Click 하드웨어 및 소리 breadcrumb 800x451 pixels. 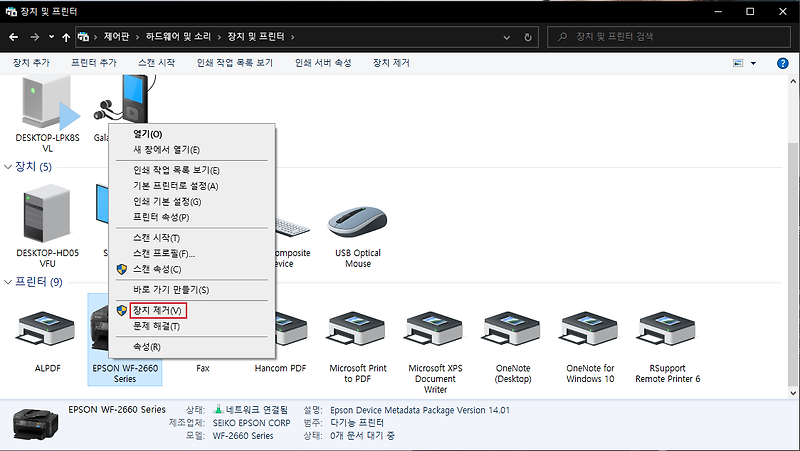[179, 37]
